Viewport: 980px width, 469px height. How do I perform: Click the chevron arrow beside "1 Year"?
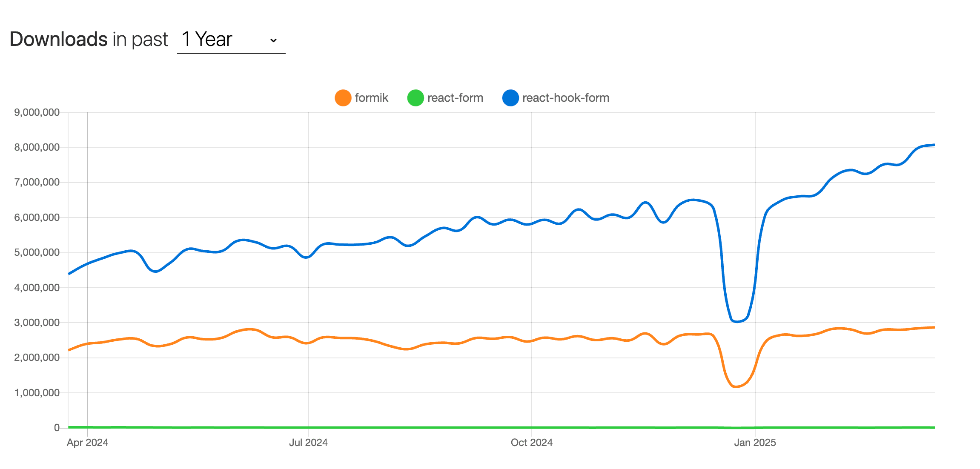(x=273, y=40)
